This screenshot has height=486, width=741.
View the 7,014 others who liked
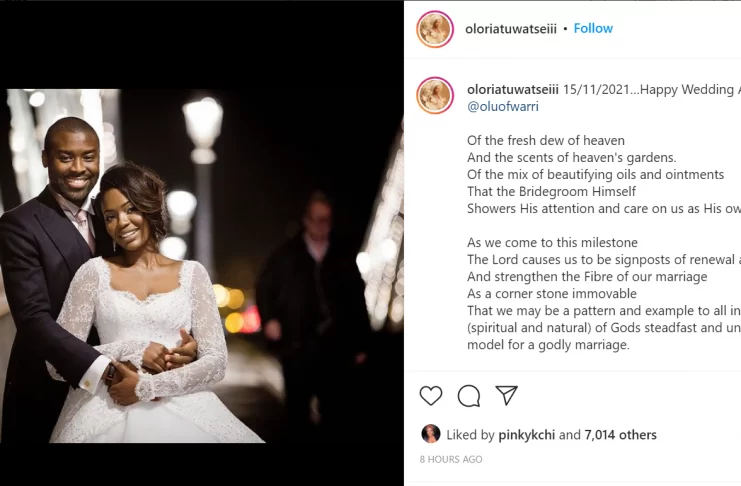pos(621,435)
